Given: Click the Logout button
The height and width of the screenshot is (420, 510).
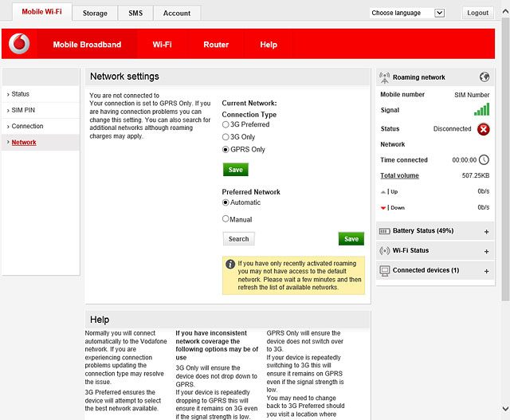Looking at the screenshot, I should pyautogui.click(x=478, y=13).
